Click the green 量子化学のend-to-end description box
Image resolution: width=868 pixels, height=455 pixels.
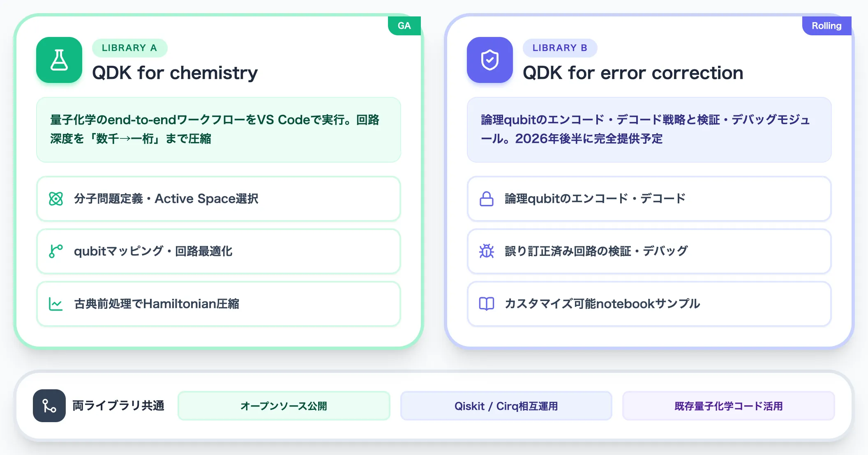[x=219, y=130]
